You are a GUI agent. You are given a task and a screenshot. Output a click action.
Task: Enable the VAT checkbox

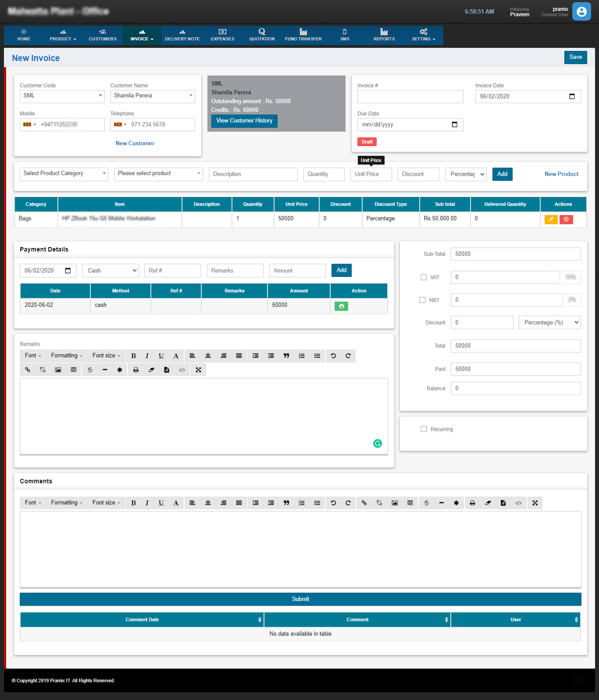424,277
